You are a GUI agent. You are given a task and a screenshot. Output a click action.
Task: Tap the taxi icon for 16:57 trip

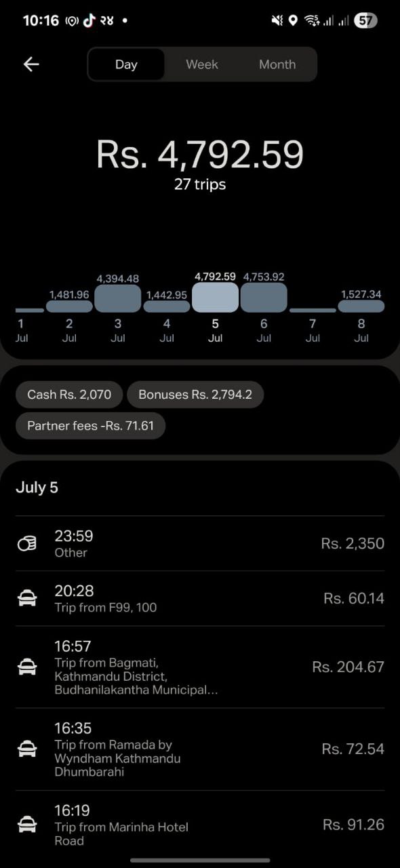27,667
